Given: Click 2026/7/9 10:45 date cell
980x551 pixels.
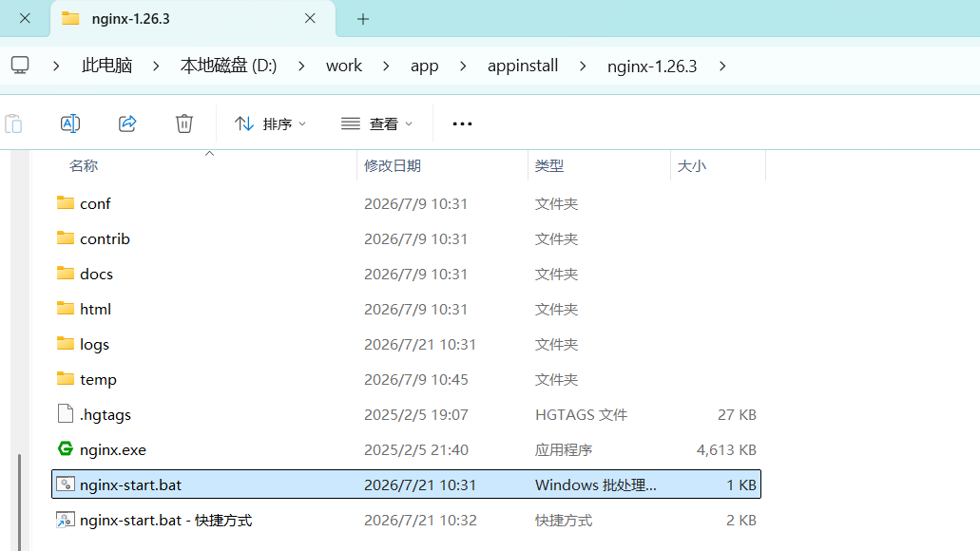Looking at the screenshot, I should pyautogui.click(x=415, y=380).
